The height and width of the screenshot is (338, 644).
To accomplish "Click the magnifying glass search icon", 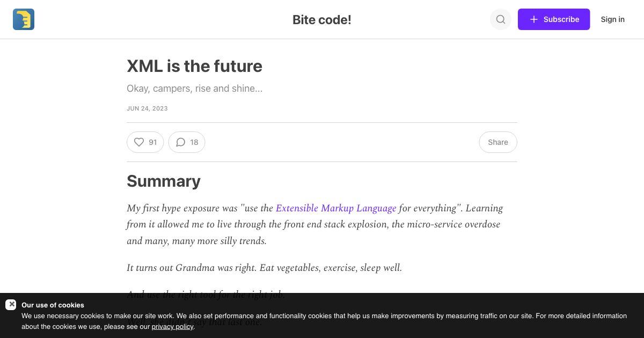I will click(x=500, y=19).
